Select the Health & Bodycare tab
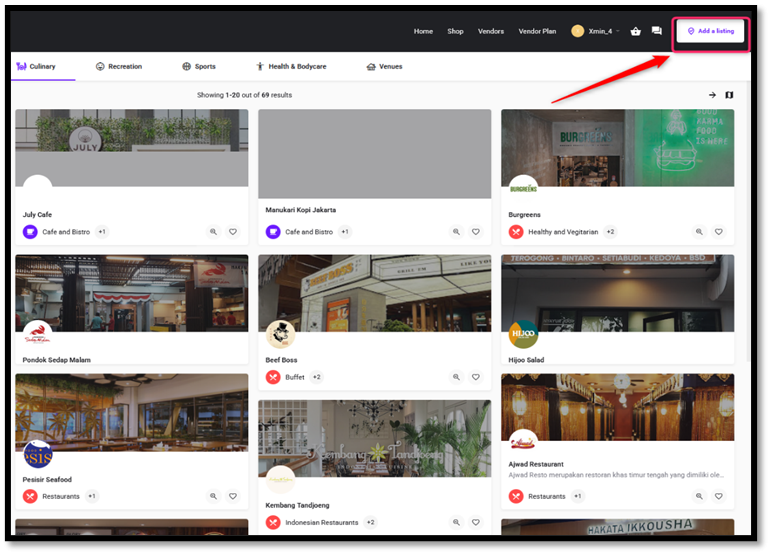This screenshot has width=770, height=554. click(x=291, y=66)
